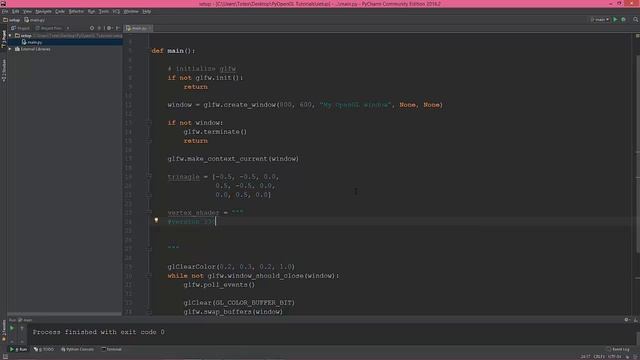Image resolution: width=640 pixels, height=360 pixels.
Task: Select the setup root folder row
Action: (65, 36)
